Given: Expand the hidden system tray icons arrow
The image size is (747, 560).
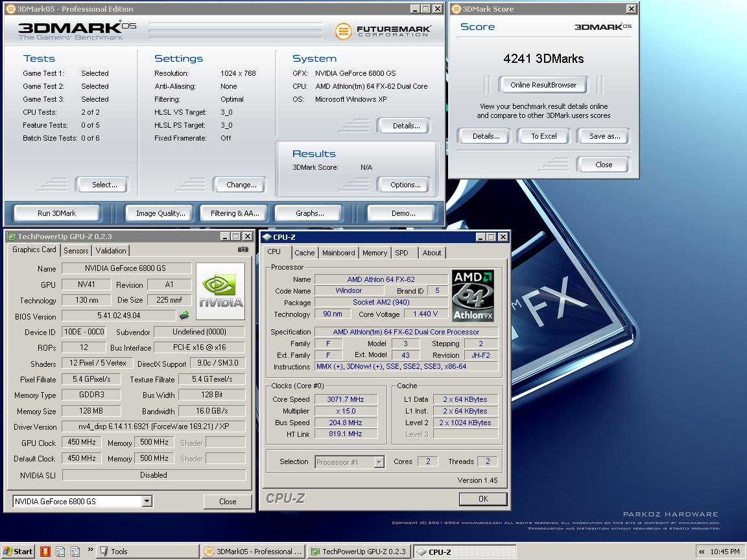Looking at the screenshot, I should pyautogui.click(x=701, y=552).
